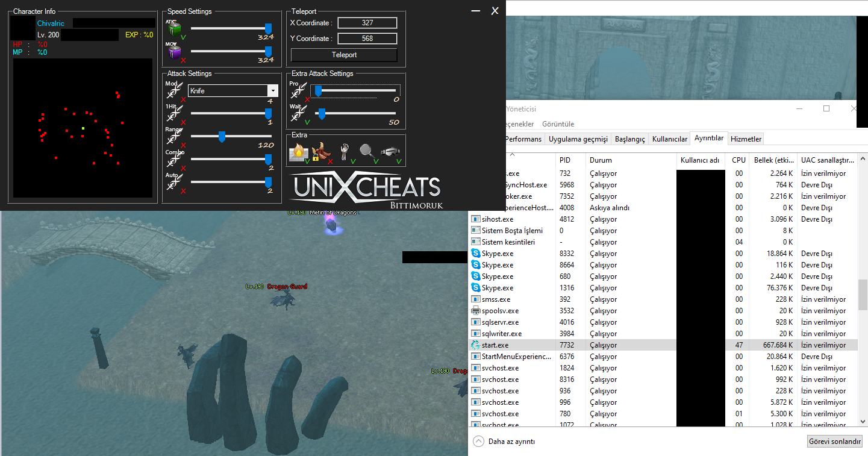Screen dimensions: 868x456
Task: Sort by the Bellek column header
Action: (773, 160)
